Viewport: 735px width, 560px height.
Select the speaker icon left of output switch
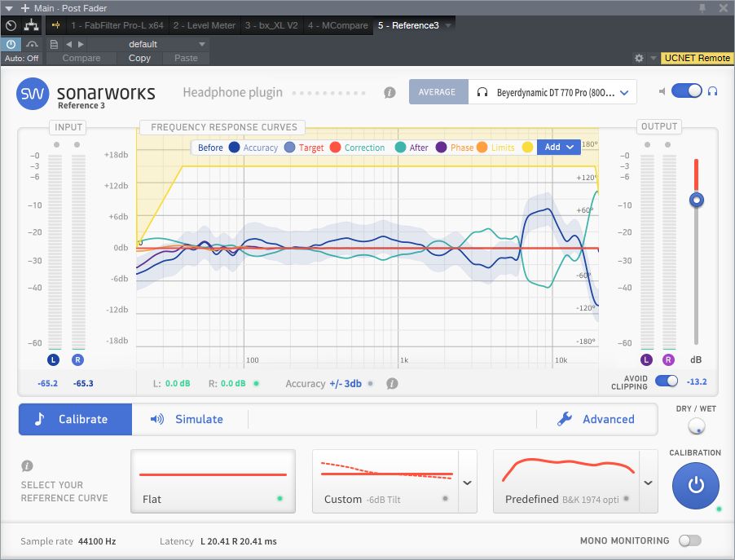click(662, 91)
